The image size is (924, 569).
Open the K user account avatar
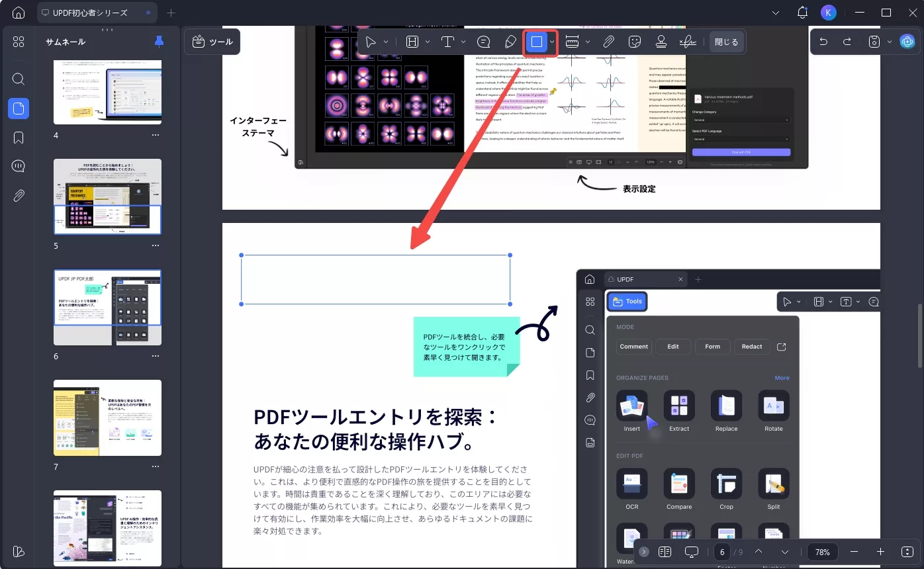click(x=828, y=13)
